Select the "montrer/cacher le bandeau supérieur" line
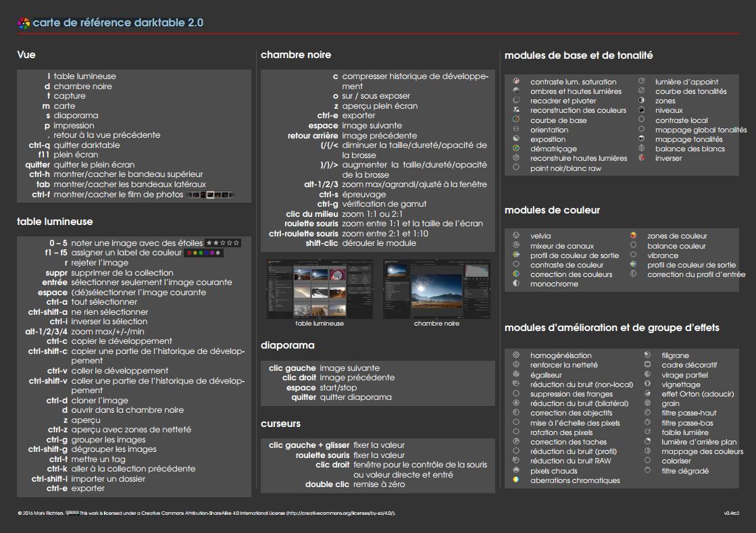 (x=128, y=174)
